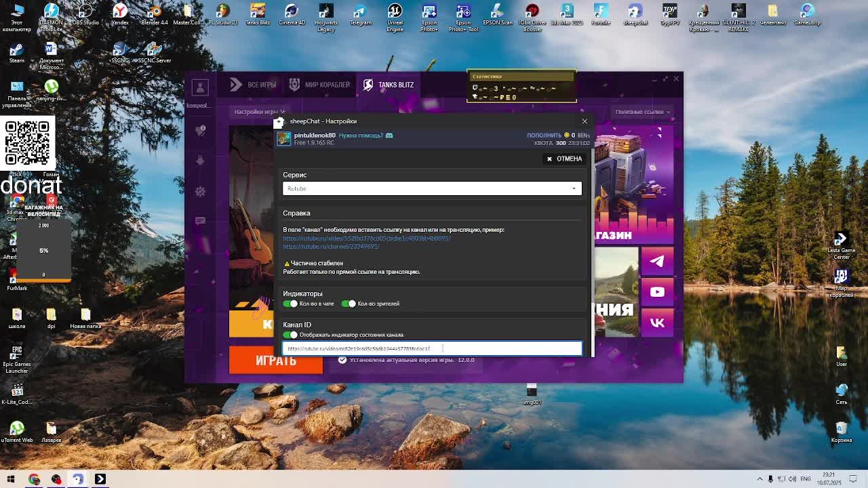Open the launcher downloads icon
The image size is (868, 488).
[x=200, y=161]
